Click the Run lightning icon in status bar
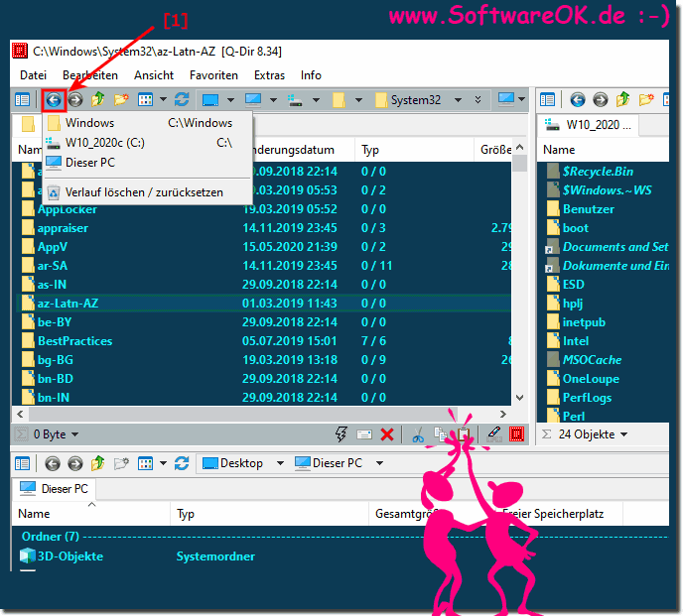This screenshot has width=683, height=616. 341,434
